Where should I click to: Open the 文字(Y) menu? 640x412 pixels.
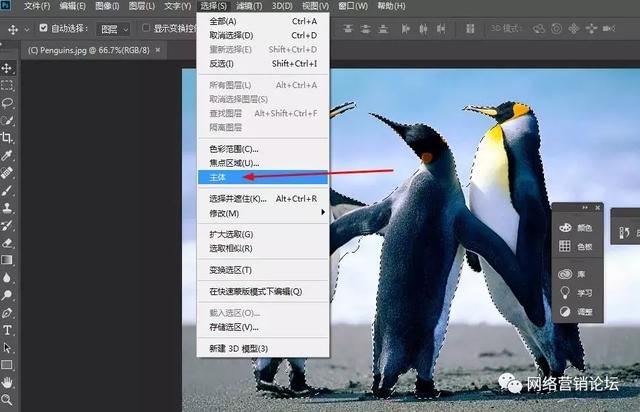coord(178,6)
